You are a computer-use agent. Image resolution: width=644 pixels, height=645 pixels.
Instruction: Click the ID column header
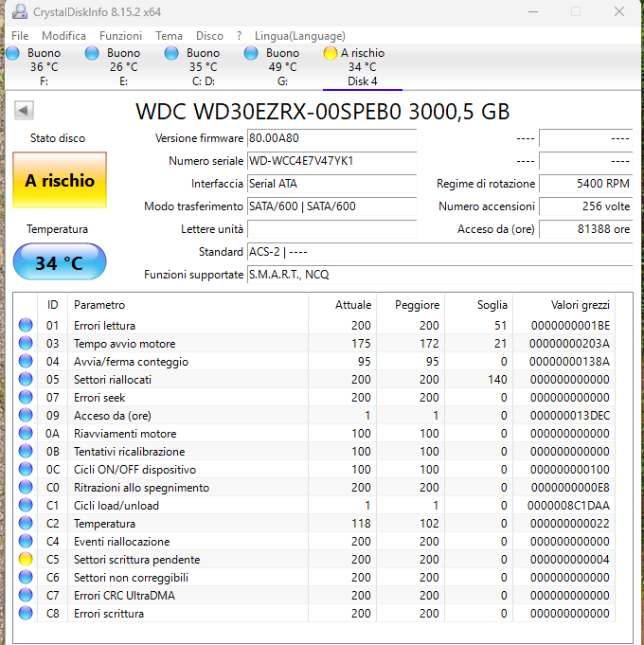point(53,305)
